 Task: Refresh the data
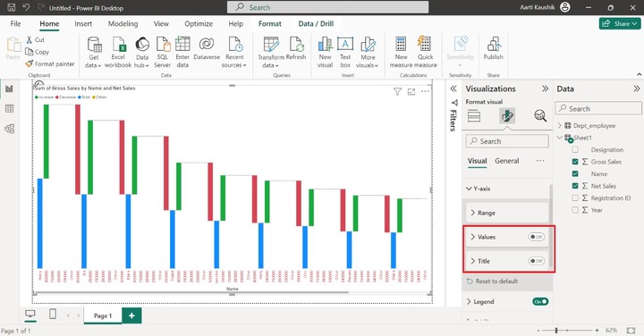click(x=296, y=48)
